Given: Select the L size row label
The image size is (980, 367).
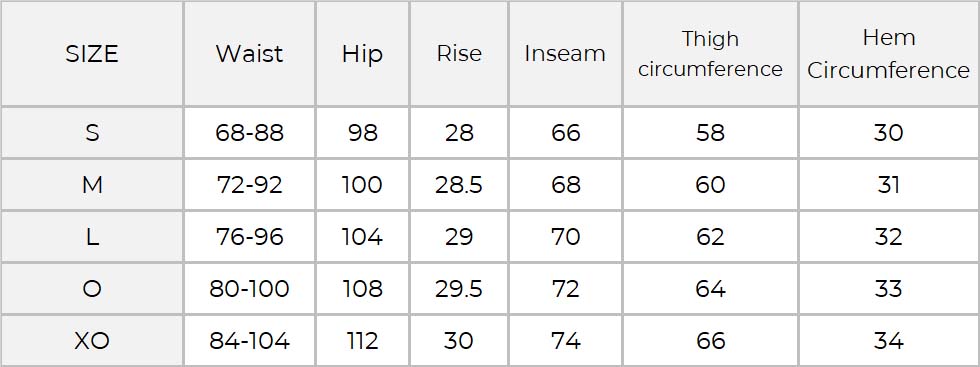Looking at the screenshot, I should coord(92,237).
